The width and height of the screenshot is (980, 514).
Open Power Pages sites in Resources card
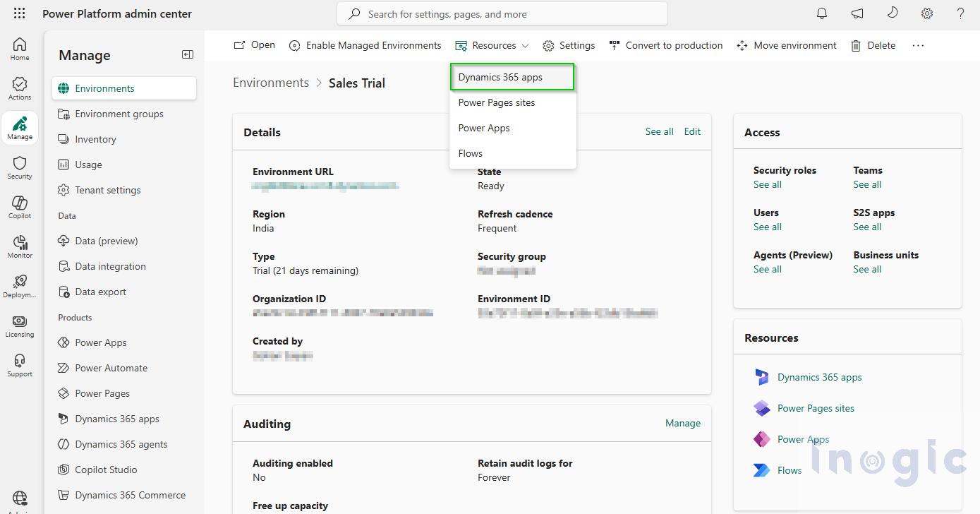pyautogui.click(x=816, y=408)
